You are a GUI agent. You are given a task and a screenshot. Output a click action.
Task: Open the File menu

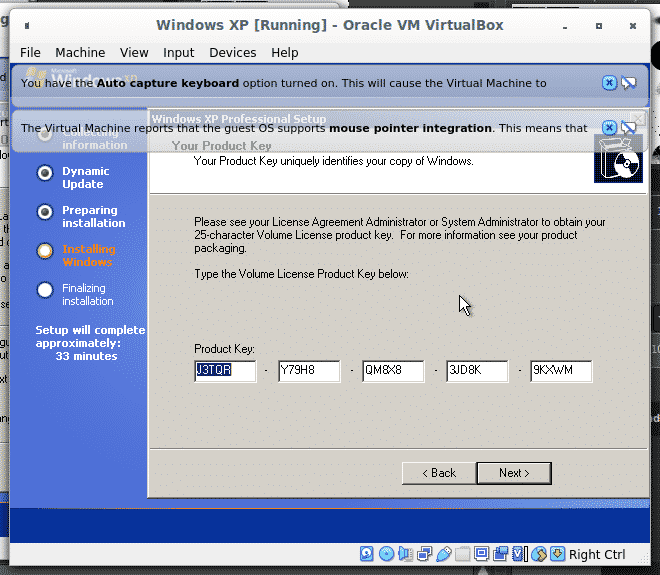30,53
